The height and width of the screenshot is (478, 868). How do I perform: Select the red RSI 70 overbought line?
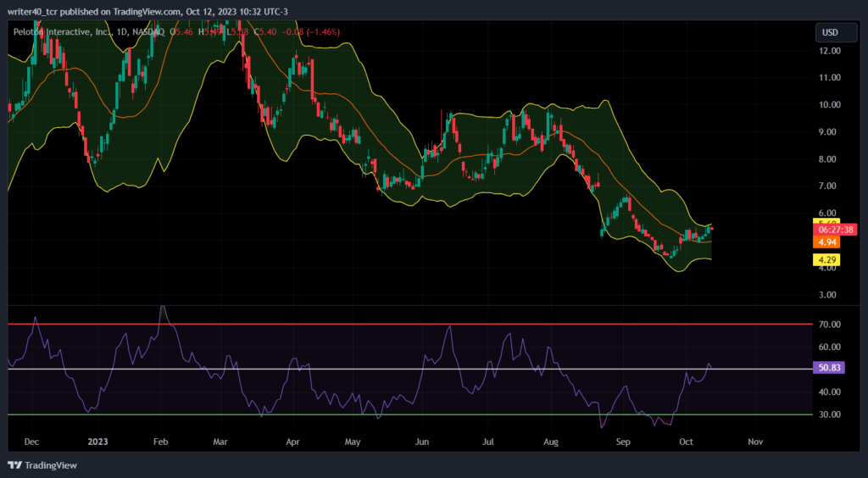click(409, 325)
